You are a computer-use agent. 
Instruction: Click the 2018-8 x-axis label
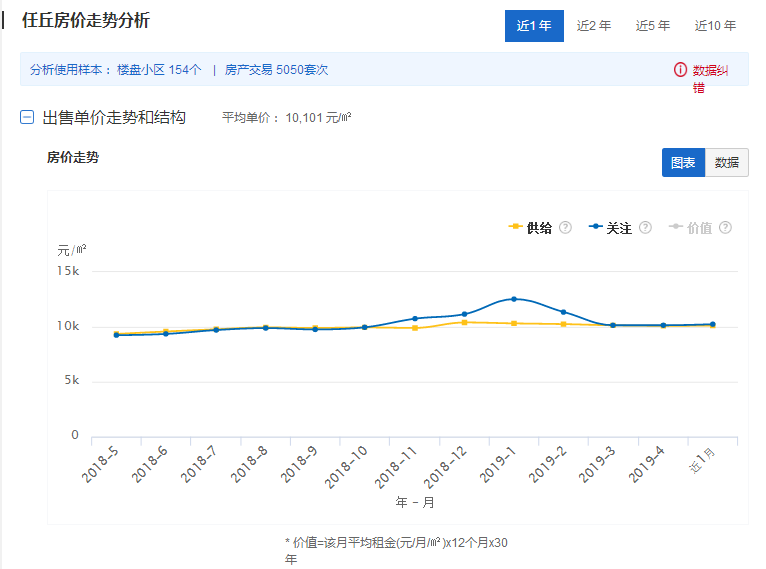coord(249,464)
